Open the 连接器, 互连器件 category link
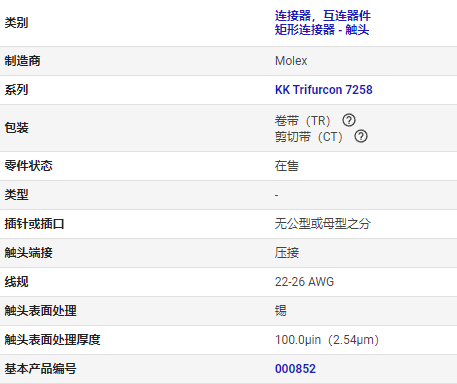 [323, 16]
